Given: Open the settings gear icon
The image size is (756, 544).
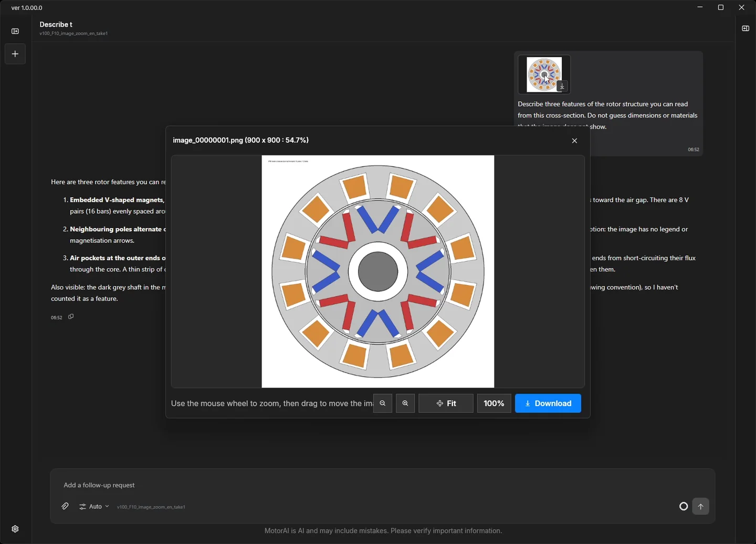Looking at the screenshot, I should tap(15, 529).
